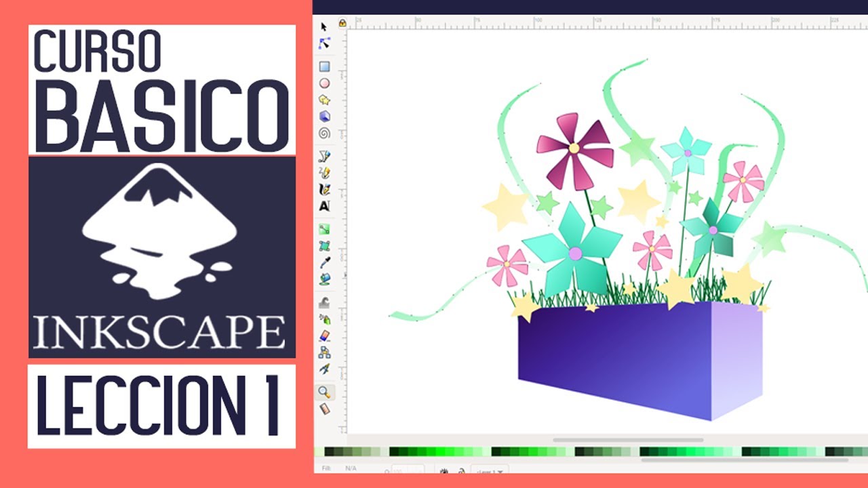Select the large magenta flower on canvas
868x488 pixels.
point(574,150)
